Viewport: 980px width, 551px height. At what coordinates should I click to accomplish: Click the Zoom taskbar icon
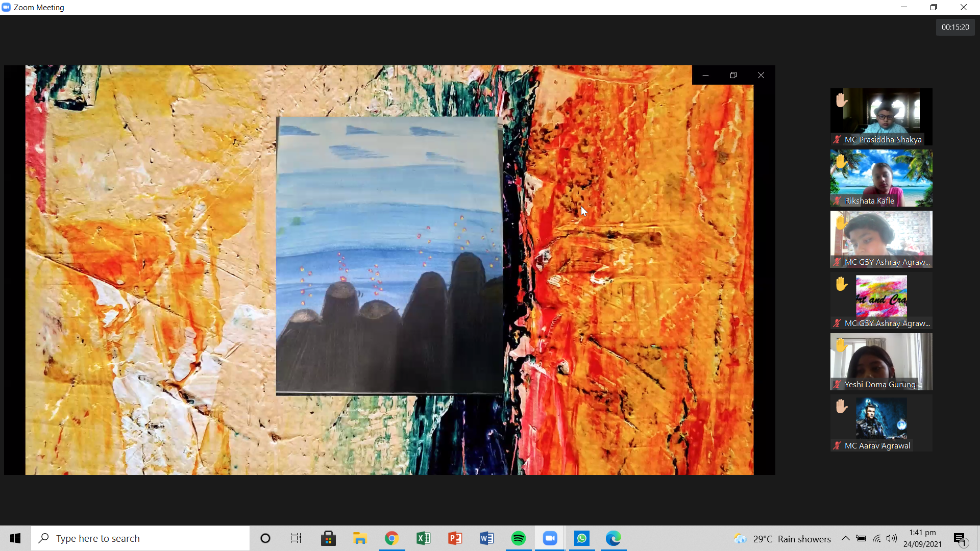click(550, 538)
